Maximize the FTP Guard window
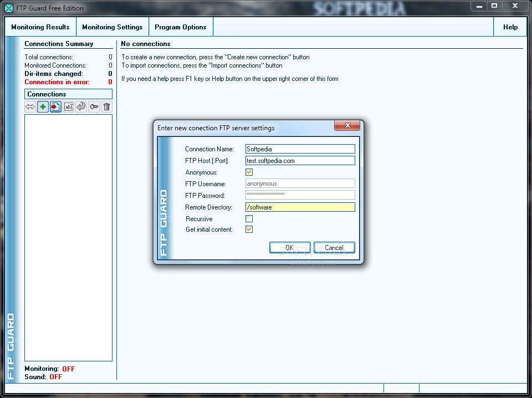Image resolution: width=532 pixels, height=398 pixels. tap(494, 6)
